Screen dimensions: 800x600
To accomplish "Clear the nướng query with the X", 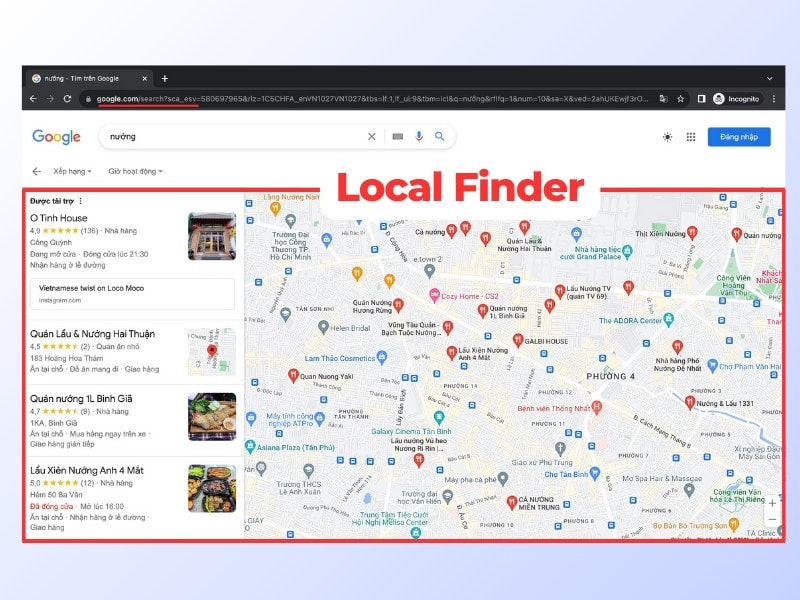I will pos(372,136).
